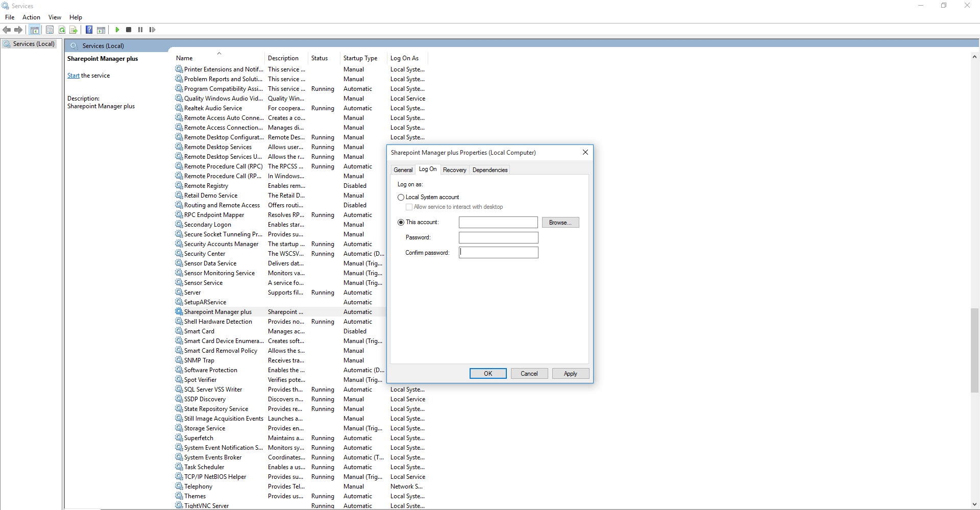This screenshot has width=980, height=510.
Task: Click the scrollbar down arrow of services list
Action: click(x=975, y=504)
